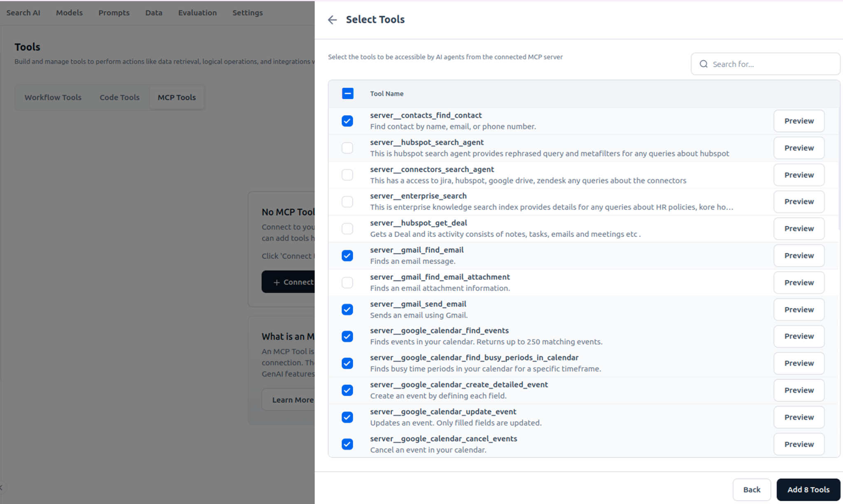This screenshot has height=504, width=843.
Task: Click the back arrow beside Select Tools
Action: [x=332, y=20]
